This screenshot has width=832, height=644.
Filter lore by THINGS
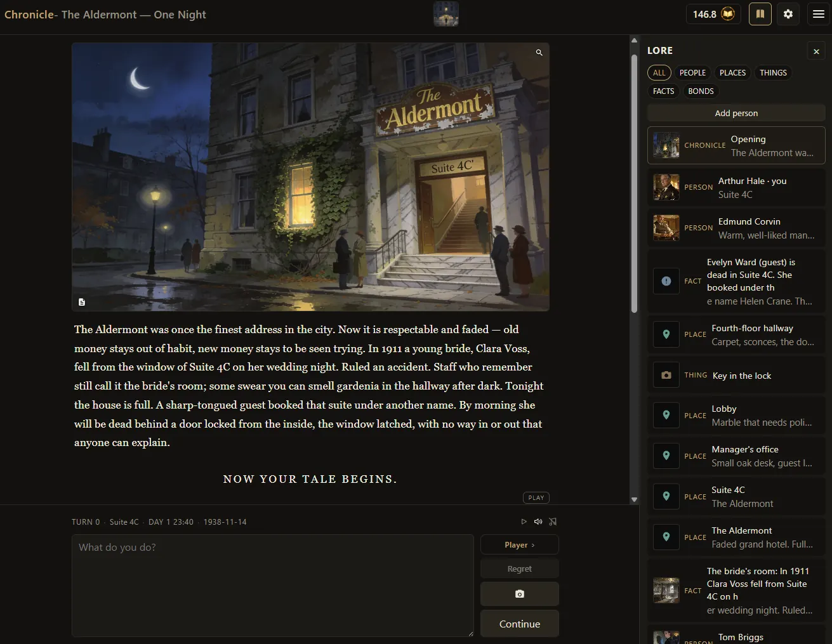tap(773, 73)
